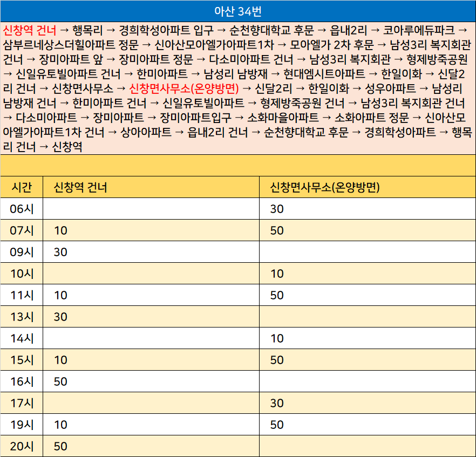Screen dimensions: 476x457
Task: Click '50' in the 19시 row
Action: 277,425
